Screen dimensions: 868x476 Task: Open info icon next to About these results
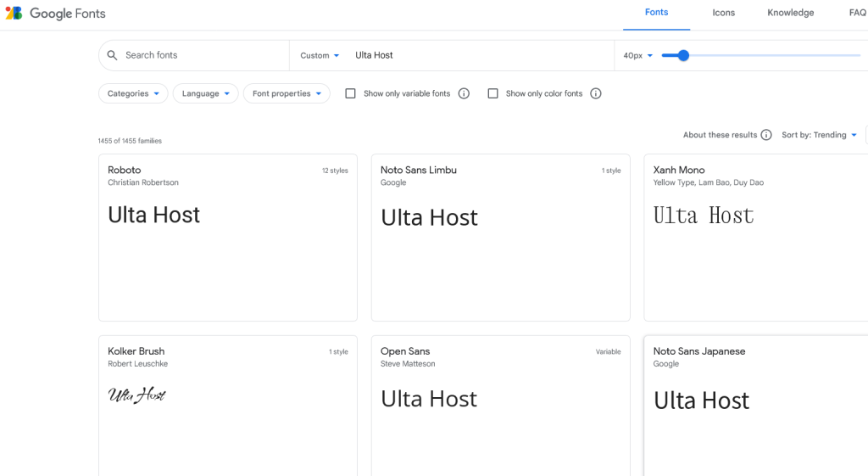pyautogui.click(x=766, y=135)
